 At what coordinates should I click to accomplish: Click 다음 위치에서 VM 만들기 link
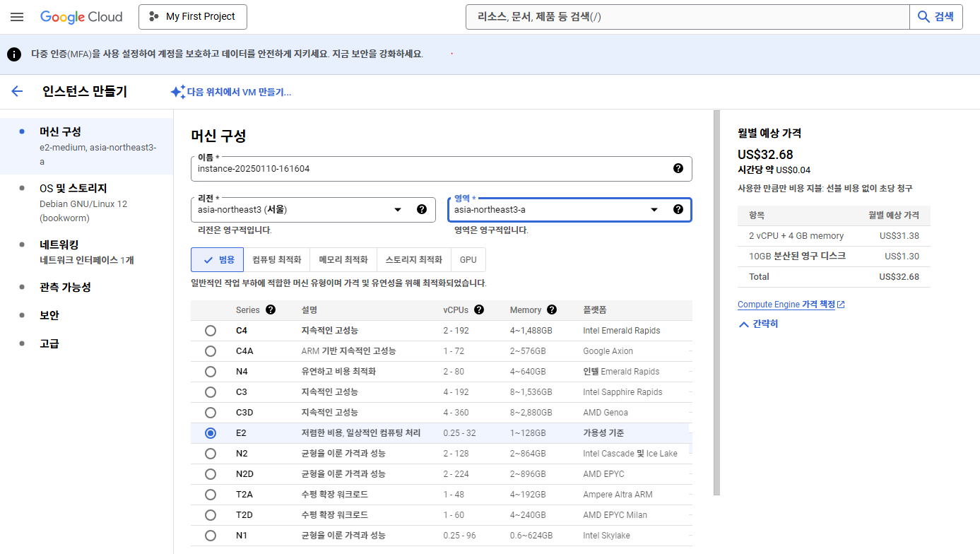(x=239, y=92)
